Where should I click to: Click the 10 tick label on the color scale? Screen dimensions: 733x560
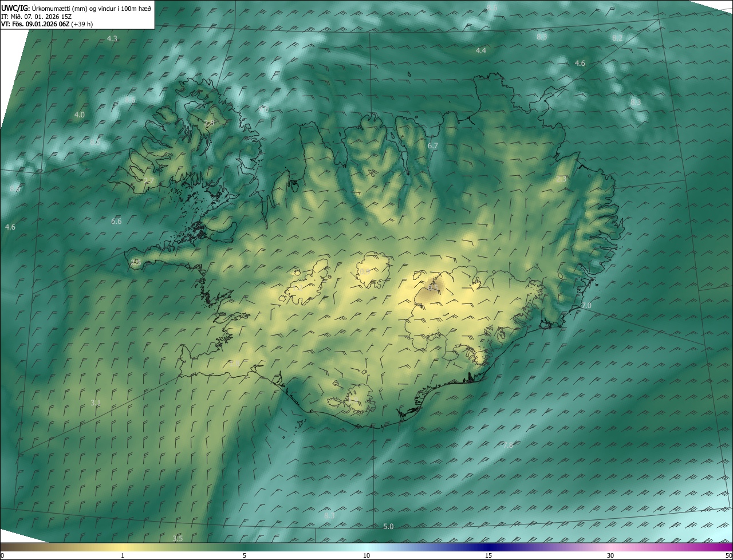coord(366,555)
